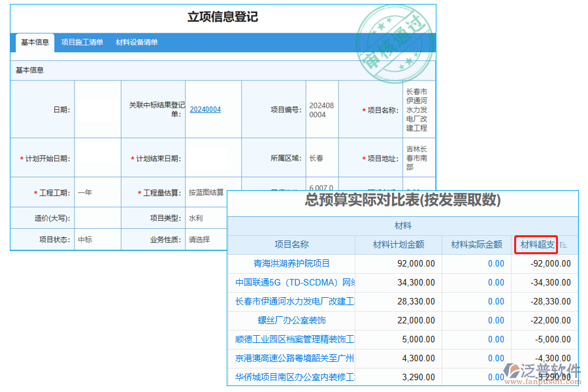The height and width of the screenshot is (392, 588).
Task: Click the sort icon beside 材料超支 header
Action: pos(563,245)
